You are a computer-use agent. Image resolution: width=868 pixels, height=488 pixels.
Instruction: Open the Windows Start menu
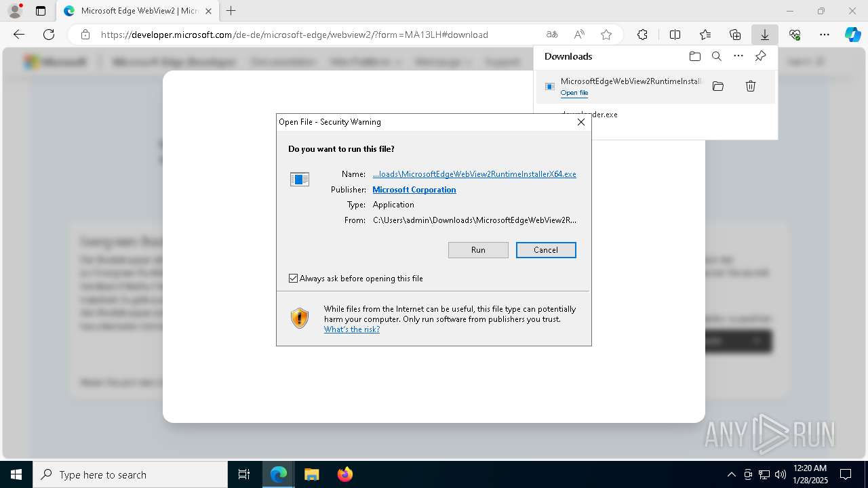point(16,474)
